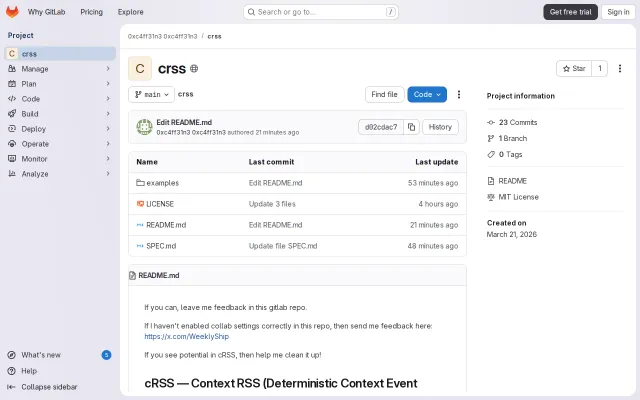This screenshot has height=400, width=640.
Task: Expand the Analyze sidebar section
Action: point(108,173)
